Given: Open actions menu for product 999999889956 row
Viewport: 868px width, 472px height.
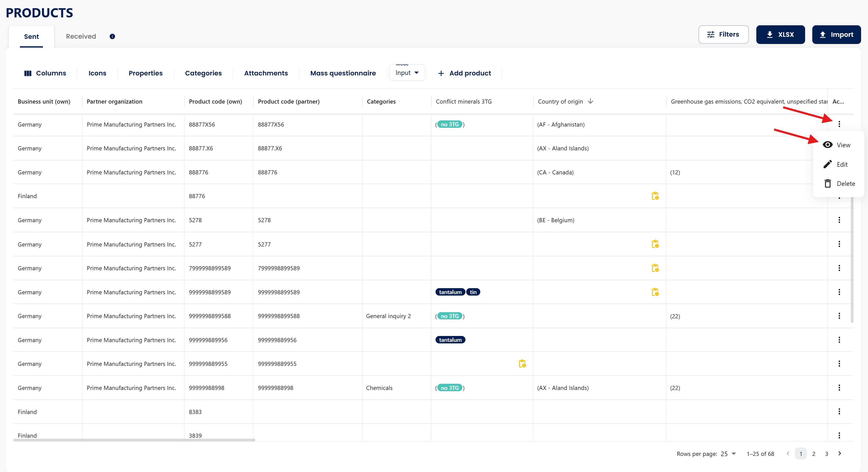Looking at the screenshot, I should [839, 340].
